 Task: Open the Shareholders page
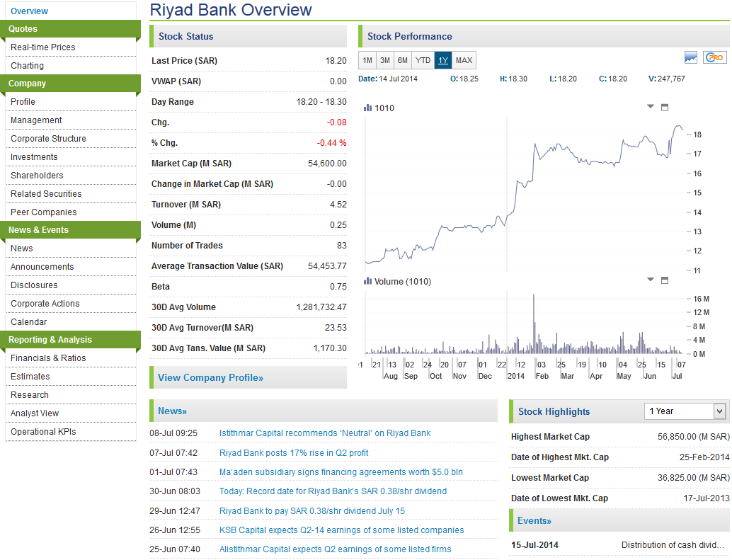click(37, 176)
